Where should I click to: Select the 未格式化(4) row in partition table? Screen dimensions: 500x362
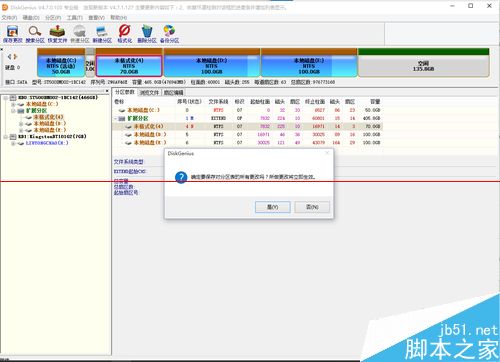pyautogui.click(x=248, y=127)
